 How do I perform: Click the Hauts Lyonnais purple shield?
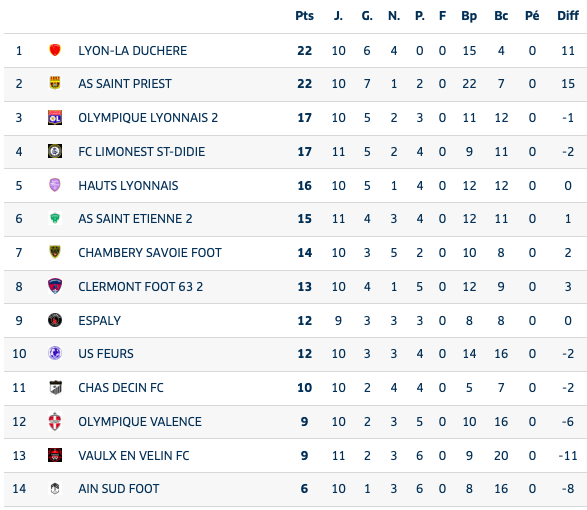pos(55,185)
